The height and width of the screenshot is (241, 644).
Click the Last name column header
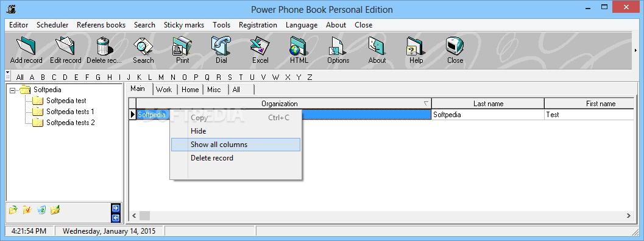coord(488,104)
